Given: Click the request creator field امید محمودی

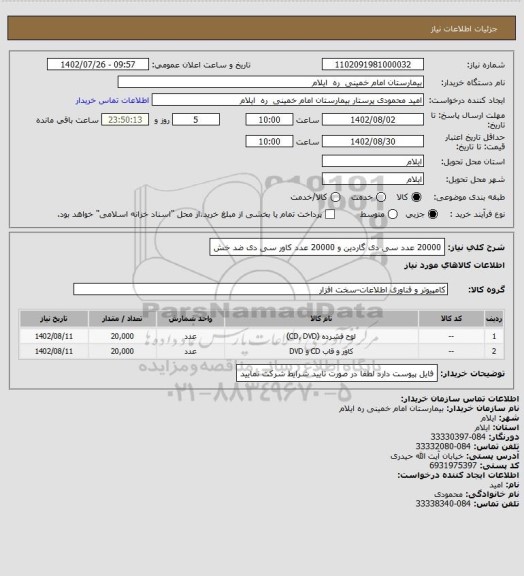Looking at the screenshot, I should [x=288, y=101].
